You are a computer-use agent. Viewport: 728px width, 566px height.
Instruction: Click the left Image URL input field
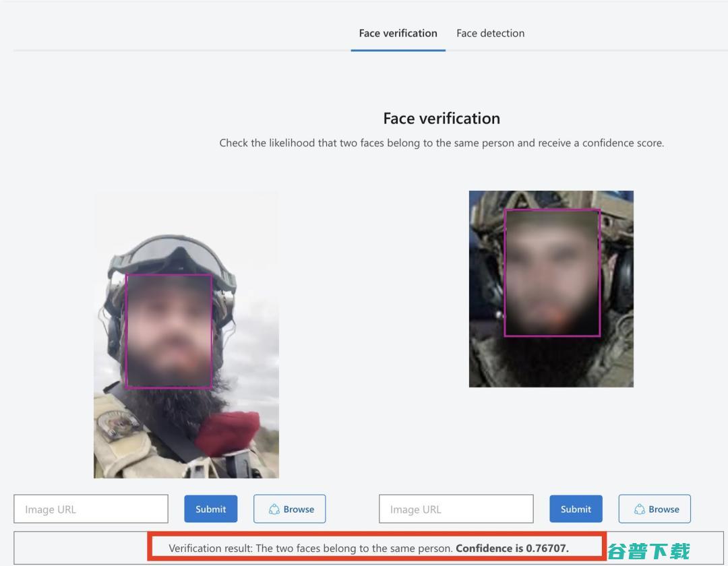click(x=91, y=509)
